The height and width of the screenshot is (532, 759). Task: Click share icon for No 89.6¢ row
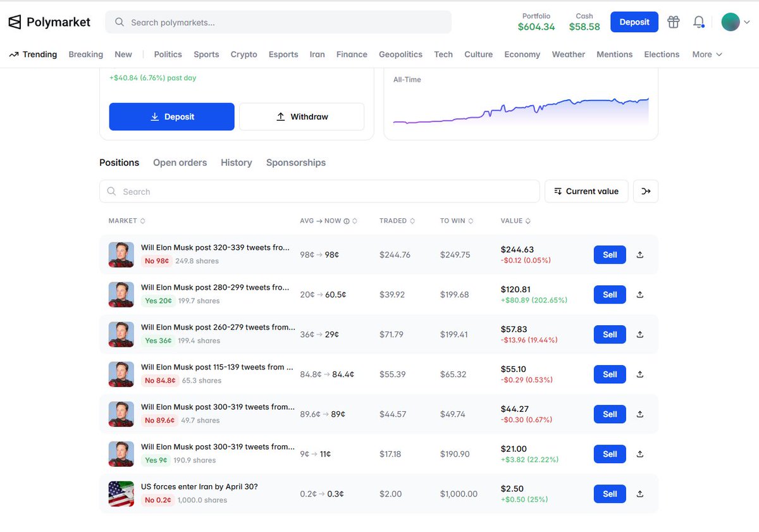[x=639, y=414]
